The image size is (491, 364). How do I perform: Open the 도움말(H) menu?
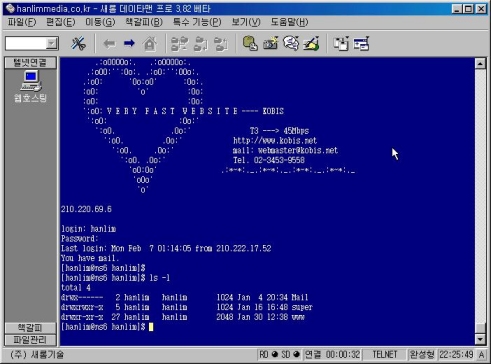[289, 22]
